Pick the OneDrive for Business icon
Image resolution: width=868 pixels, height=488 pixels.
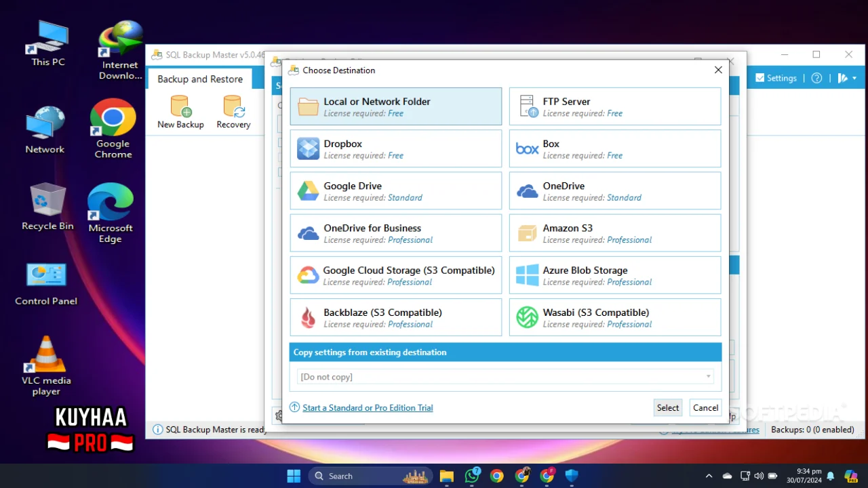(309, 233)
